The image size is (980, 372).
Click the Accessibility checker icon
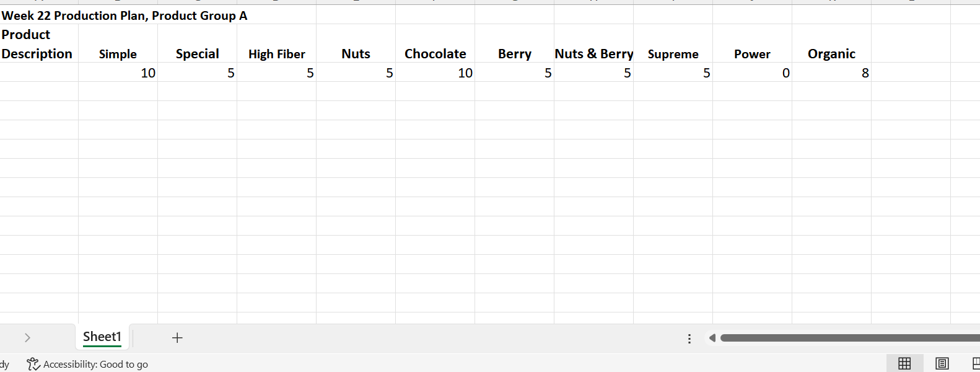point(33,364)
